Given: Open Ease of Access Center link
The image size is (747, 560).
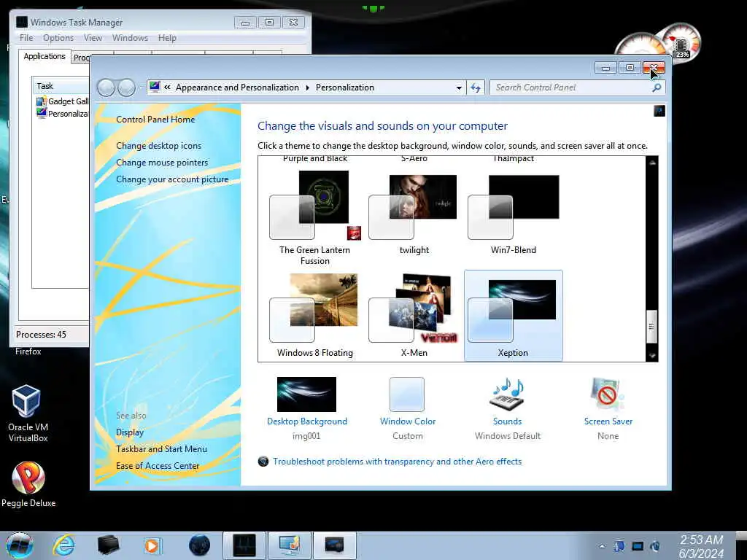Looking at the screenshot, I should [x=158, y=466].
